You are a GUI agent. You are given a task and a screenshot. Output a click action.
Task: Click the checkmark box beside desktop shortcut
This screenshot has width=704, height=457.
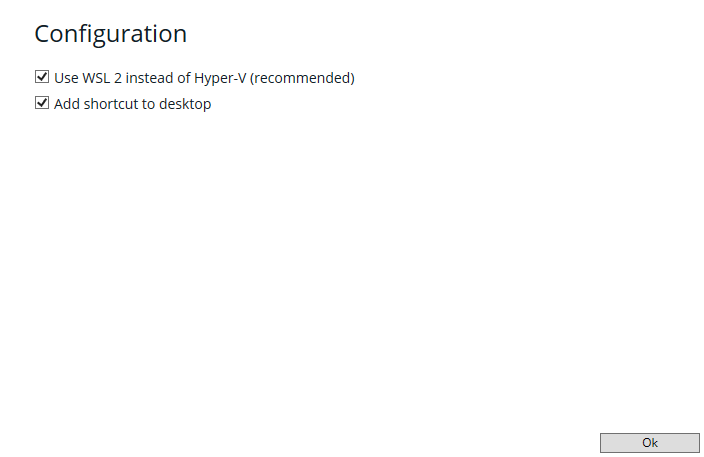(x=42, y=103)
